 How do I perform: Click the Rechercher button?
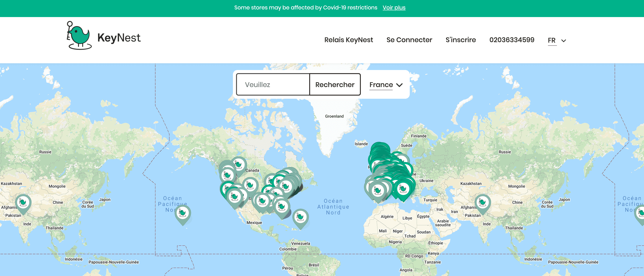[335, 85]
